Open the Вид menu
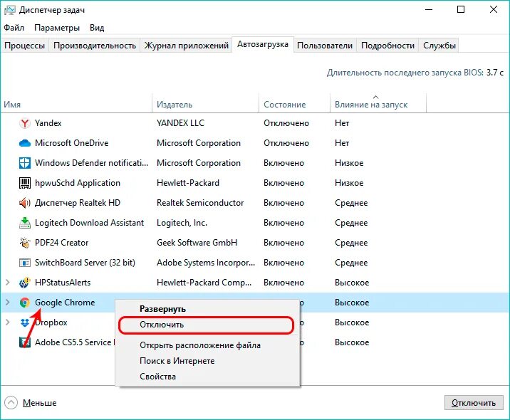The height and width of the screenshot is (420, 510). coord(97,28)
